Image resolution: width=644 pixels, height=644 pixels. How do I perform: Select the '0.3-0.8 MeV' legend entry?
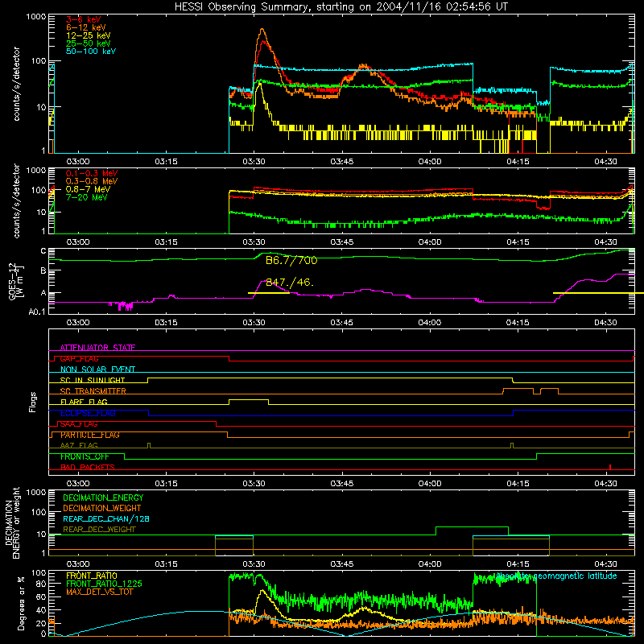coord(92,181)
